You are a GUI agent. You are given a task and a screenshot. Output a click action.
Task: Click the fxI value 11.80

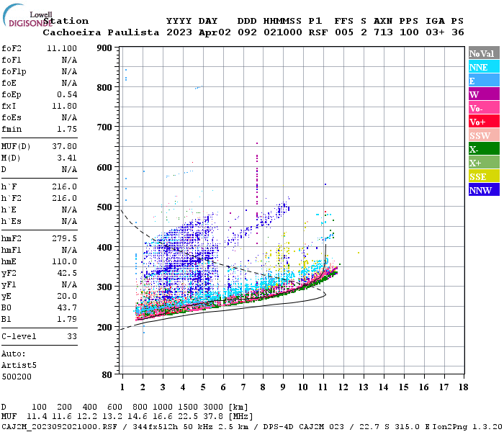[64, 106]
